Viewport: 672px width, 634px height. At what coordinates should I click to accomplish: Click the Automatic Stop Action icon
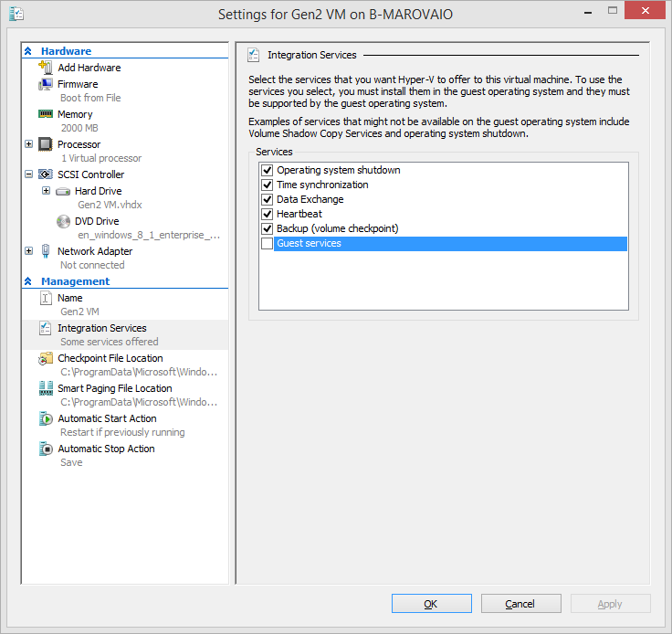pos(46,449)
